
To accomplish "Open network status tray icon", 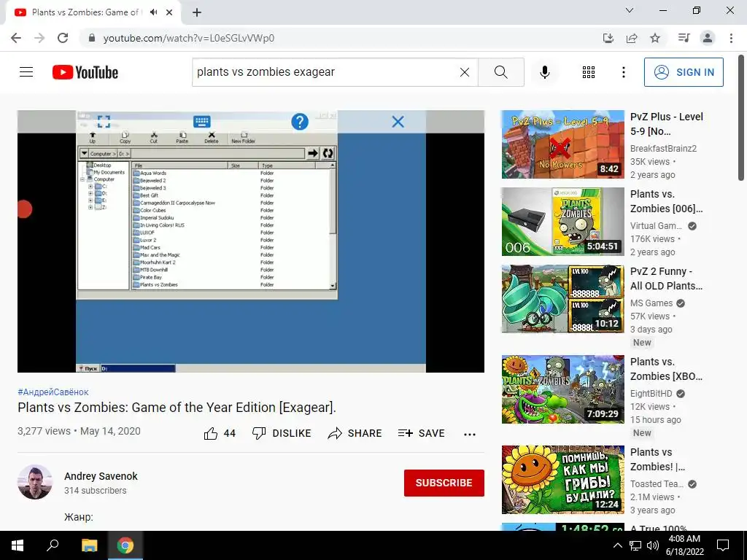I will [x=635, y=545].
